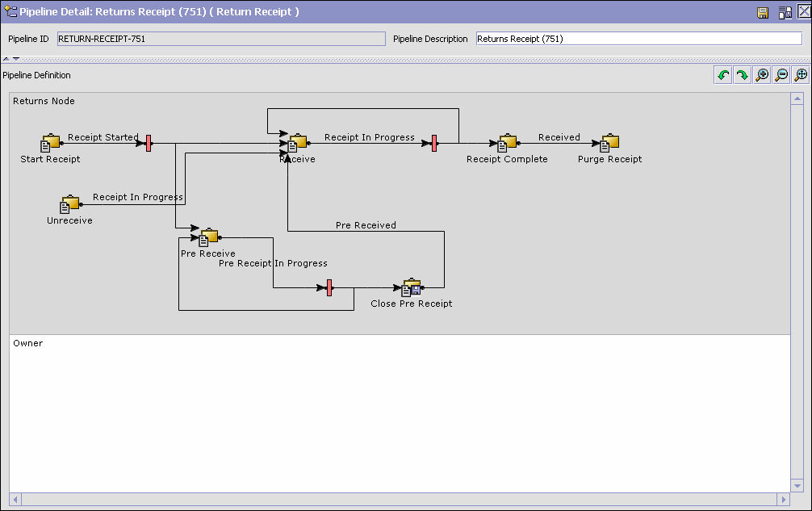Select the Receipt Complete transaction node
The height and width of the screenshot is (511, 812).
pos(508,143)
